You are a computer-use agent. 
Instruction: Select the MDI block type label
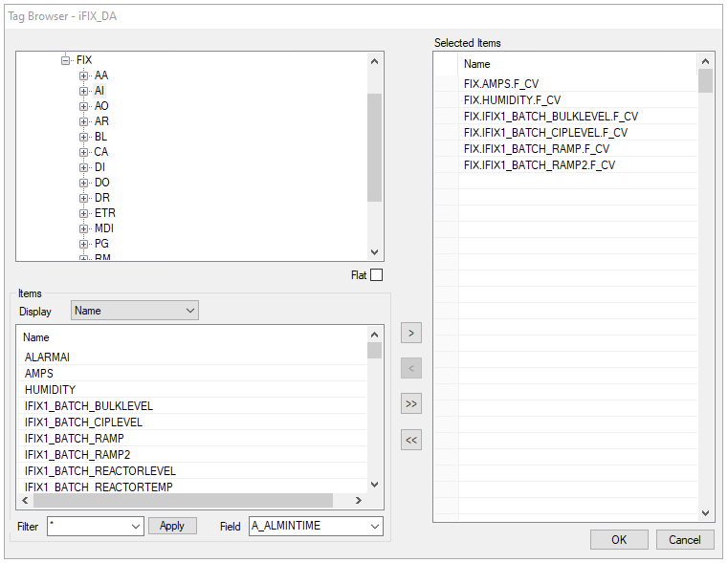(104, 228)
